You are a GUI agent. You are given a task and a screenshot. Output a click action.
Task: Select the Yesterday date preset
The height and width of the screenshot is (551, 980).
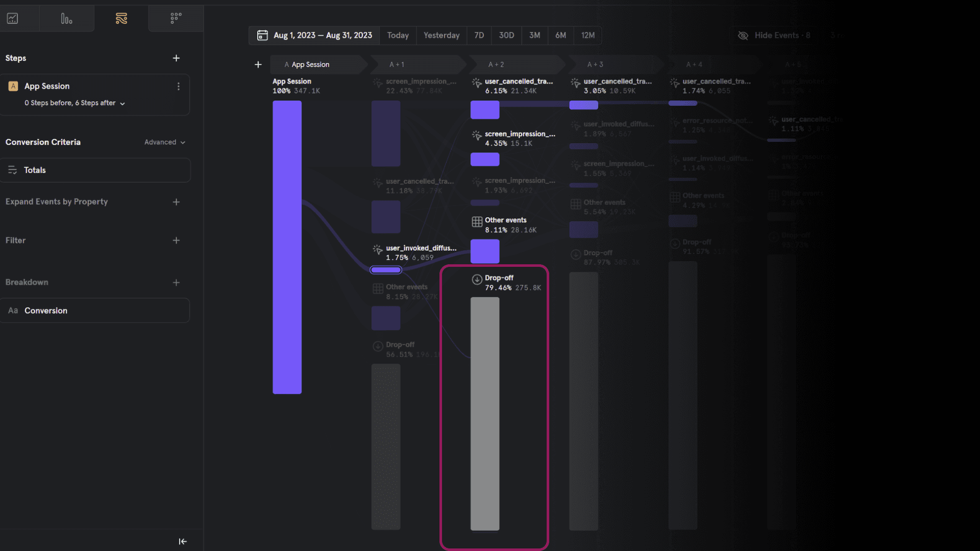[441, 35]
